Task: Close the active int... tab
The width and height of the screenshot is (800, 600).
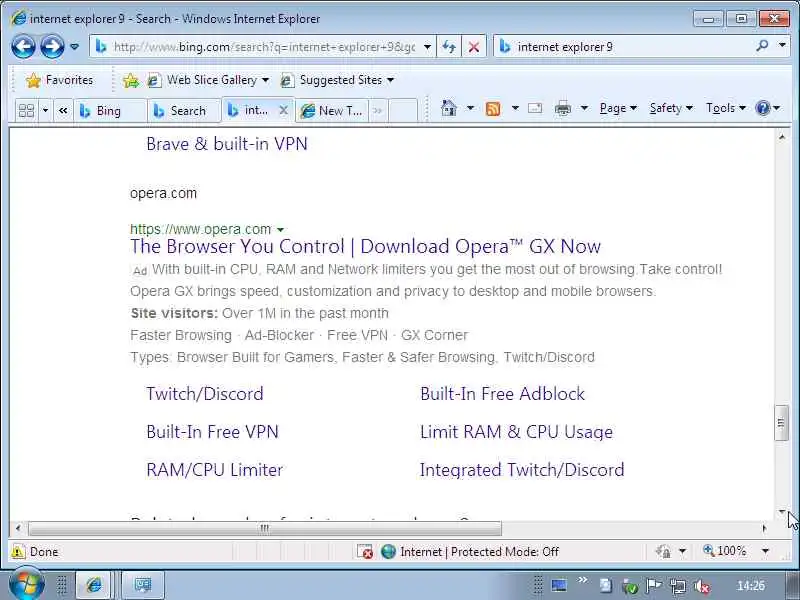Action: click(x=284, y=110)
